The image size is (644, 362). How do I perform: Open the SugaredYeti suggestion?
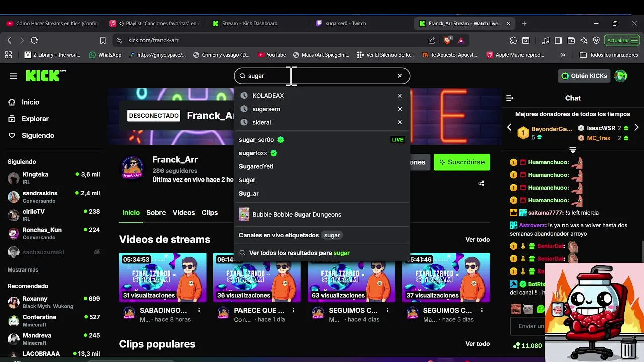pos(322,166)
